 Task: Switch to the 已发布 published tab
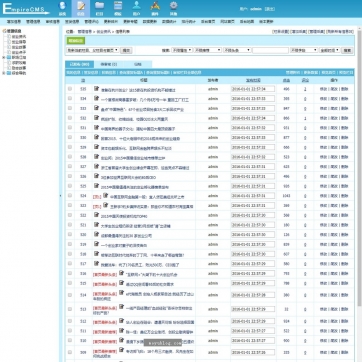point(80,64)
